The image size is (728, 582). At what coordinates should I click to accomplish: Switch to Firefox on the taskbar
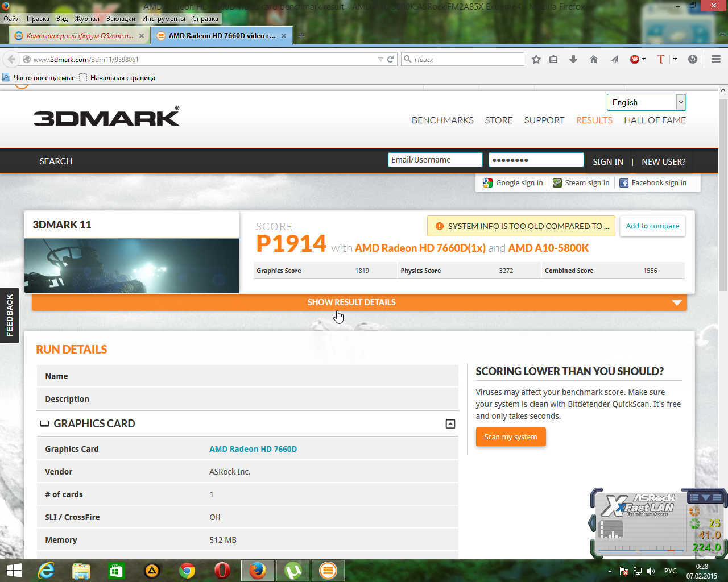tap(258, 570)
